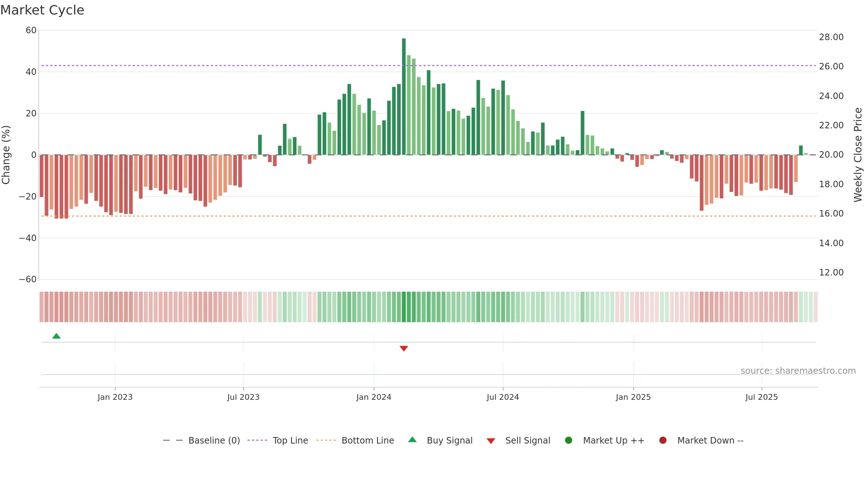Click the Jul 2023 x-axis label
Viewport: 868px width, 488px height.
tap(243, 397)
